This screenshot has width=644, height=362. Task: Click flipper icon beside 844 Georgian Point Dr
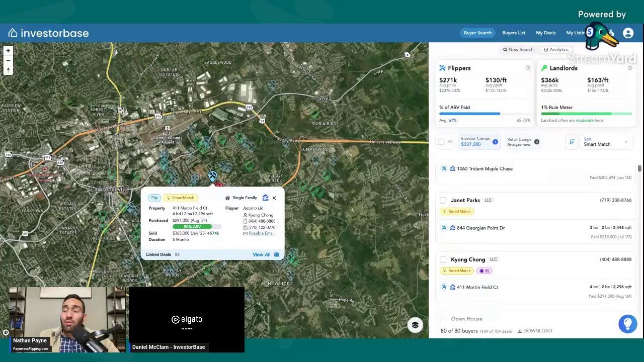(x=444, y=228)
